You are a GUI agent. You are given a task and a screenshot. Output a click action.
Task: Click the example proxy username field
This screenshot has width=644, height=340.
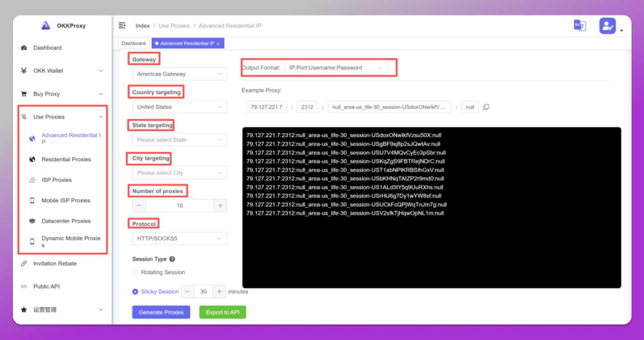click(x=389, y=107)
